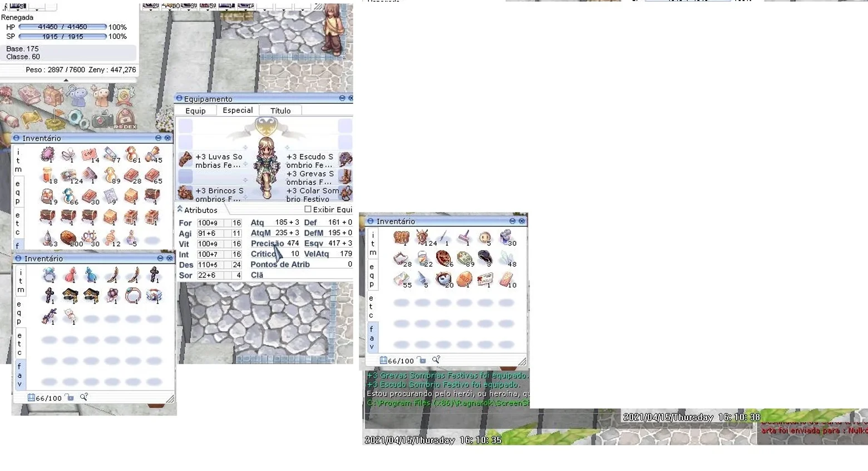Click the Base. 175 level text

point(22,48)
